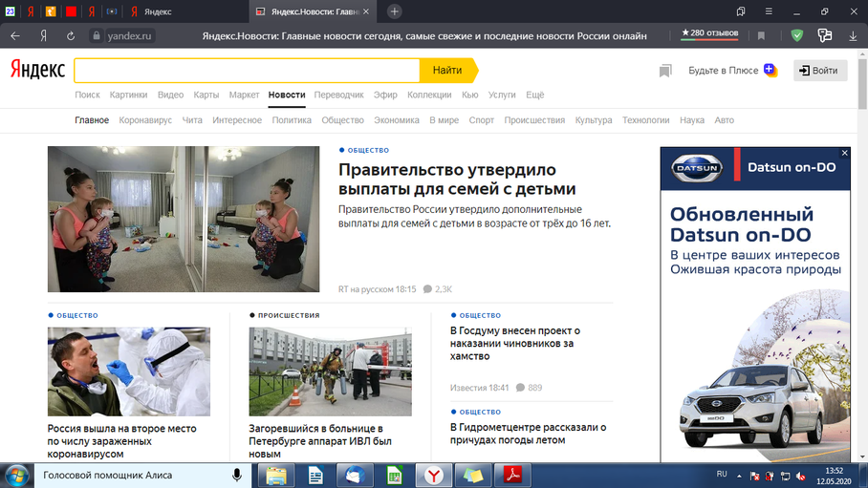Image resolution: width=868 pixels, height=488 pixels.
Task: Select the Происшествия news category
Action: point(534,120)
